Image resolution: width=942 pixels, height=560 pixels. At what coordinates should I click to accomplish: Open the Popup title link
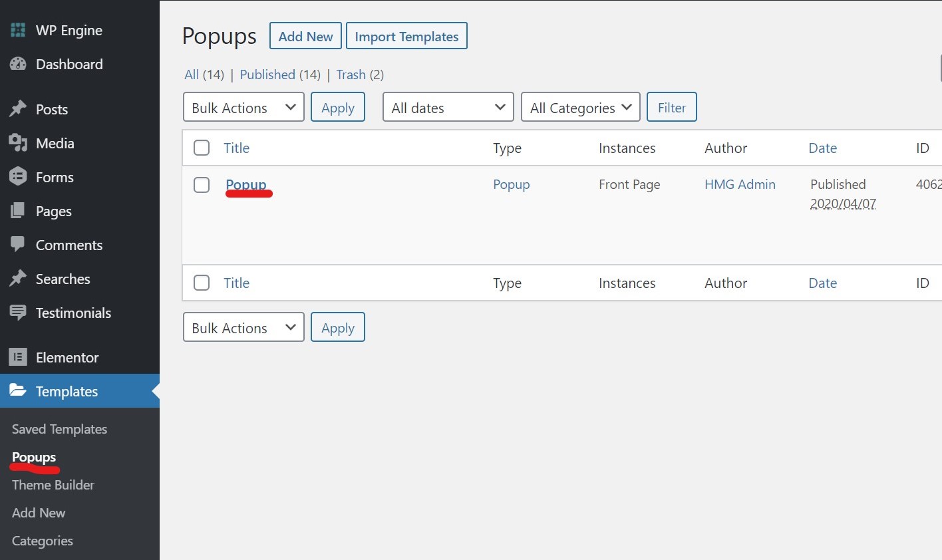tap(246, 184)
